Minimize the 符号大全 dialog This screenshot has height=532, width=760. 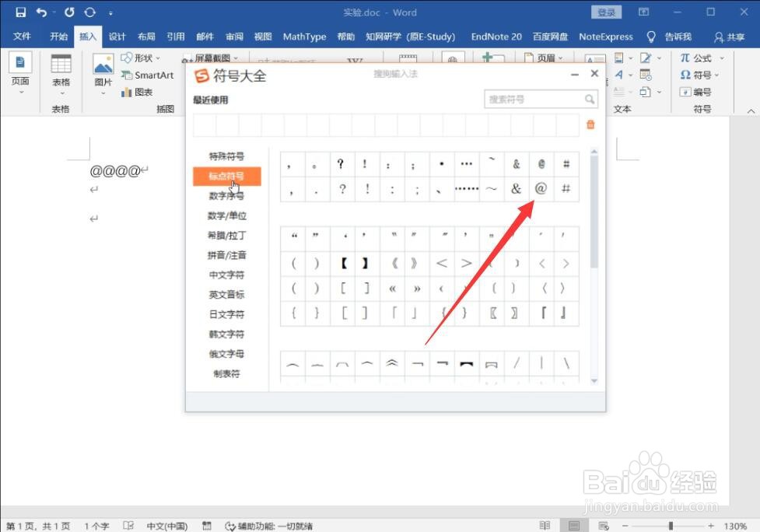click(x=575, y=74)
